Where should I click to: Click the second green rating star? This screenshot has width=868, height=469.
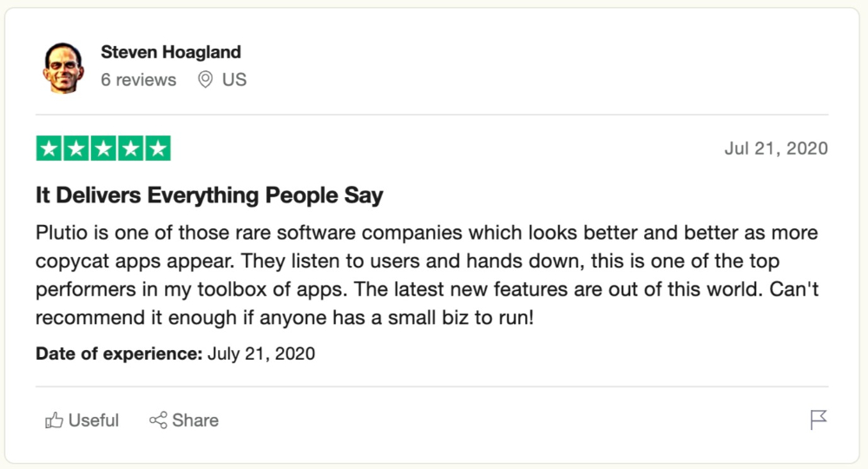76,149
